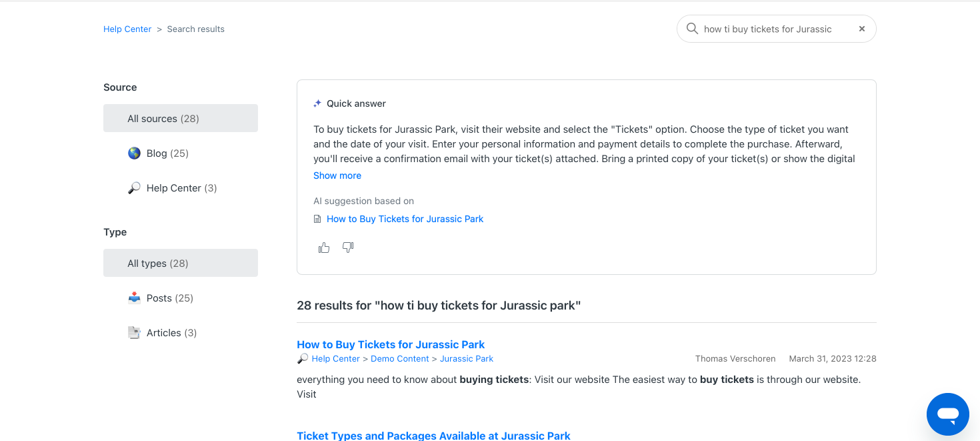The image size is (980, 441).
Task: Open Ticket Types and Packages result
Action: pyautogui.click(x=433, y=436)
